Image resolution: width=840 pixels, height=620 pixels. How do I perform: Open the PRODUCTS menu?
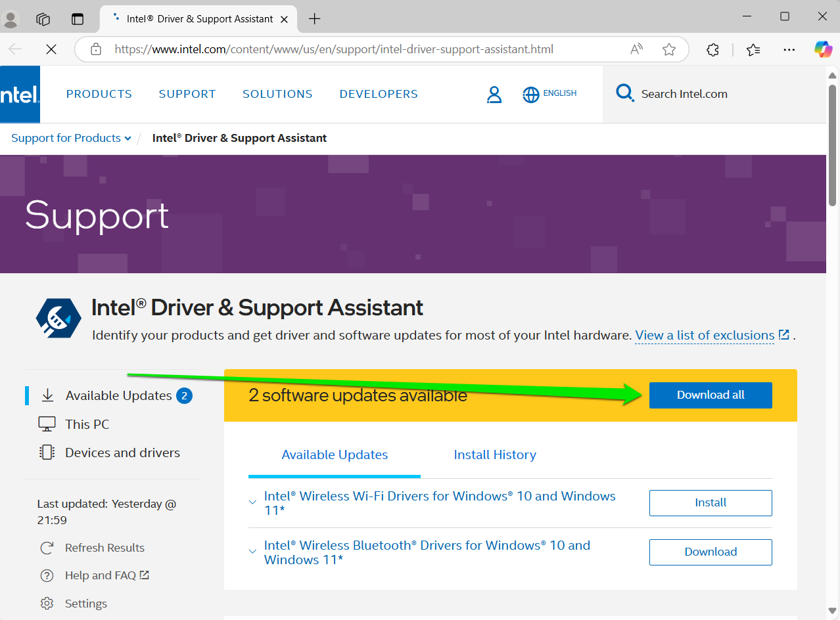click(x=99, y=94)
